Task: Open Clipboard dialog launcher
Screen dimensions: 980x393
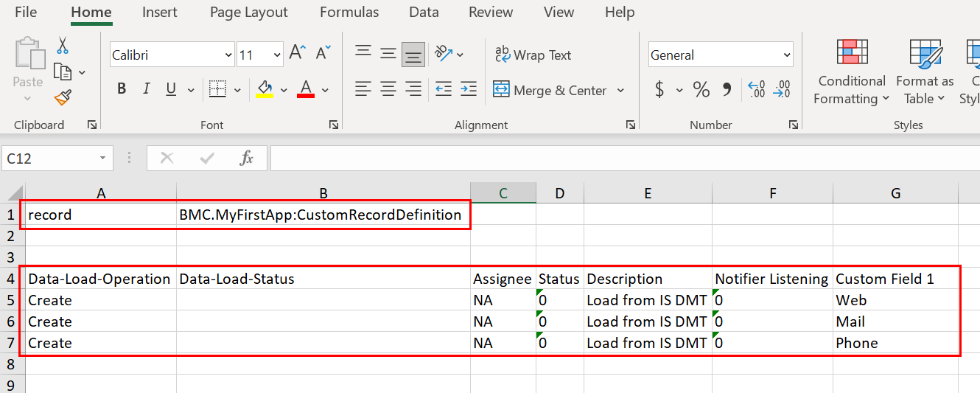Action: (x=92, y=125)
